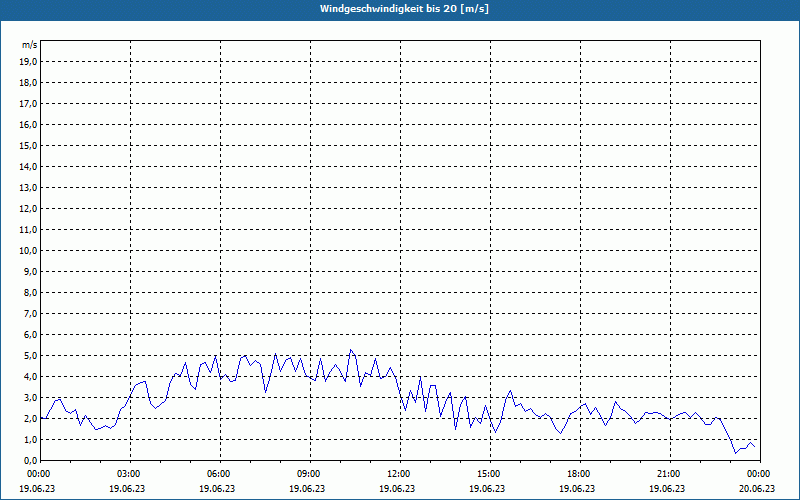Select the 20.06.23 date label

pyautogui.click(x=757, y=488)
